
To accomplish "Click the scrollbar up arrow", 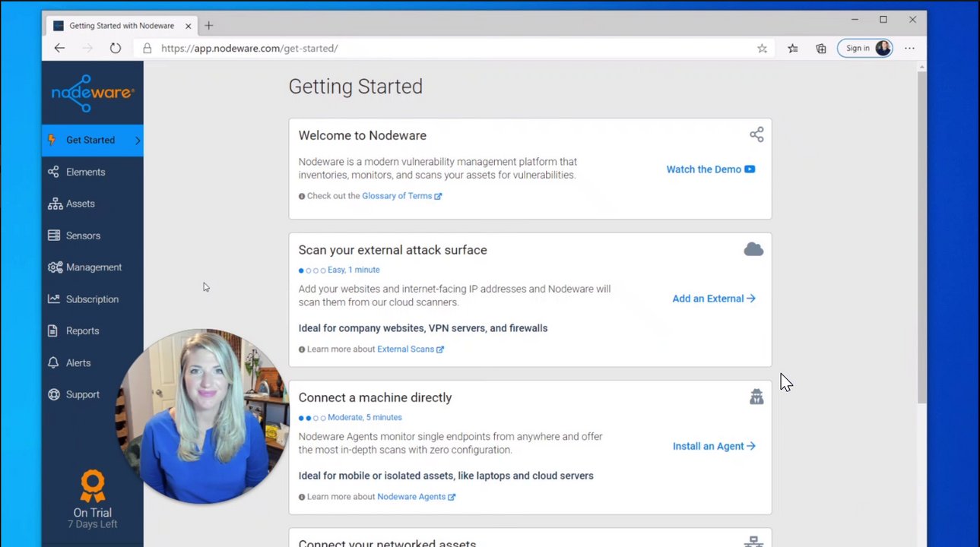I will click(921, 67).
